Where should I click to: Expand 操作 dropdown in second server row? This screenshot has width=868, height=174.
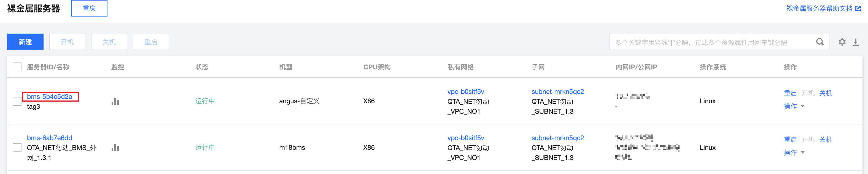point(794,153)
